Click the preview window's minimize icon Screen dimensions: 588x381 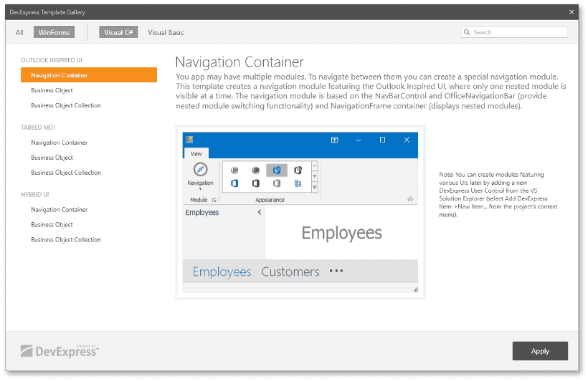(359, 140)
